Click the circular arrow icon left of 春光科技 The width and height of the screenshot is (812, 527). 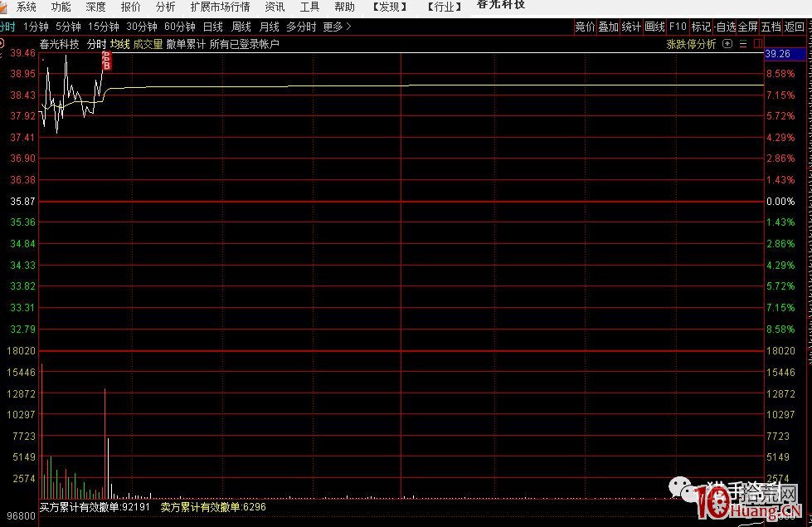tap(3, 44)
